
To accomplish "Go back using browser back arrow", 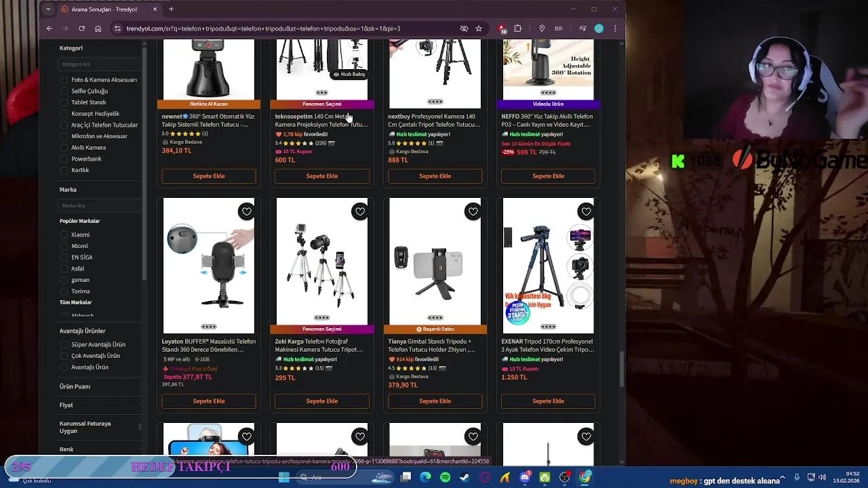I will pos(49,28).
